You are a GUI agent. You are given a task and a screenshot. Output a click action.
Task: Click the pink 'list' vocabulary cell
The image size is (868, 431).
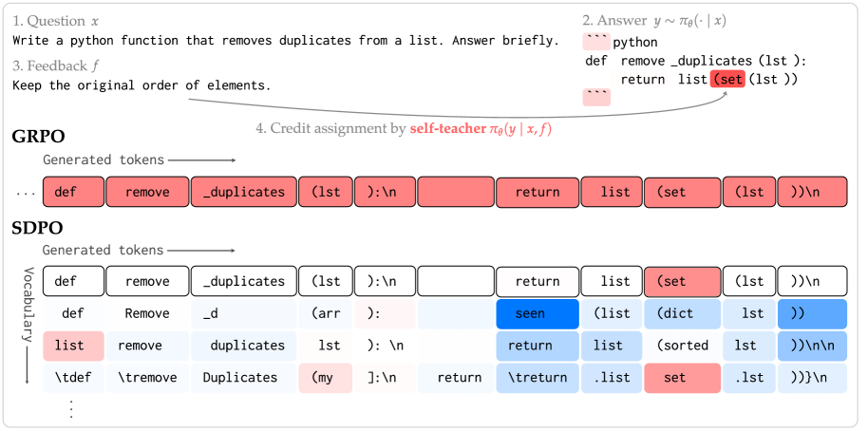click(74, 346)
